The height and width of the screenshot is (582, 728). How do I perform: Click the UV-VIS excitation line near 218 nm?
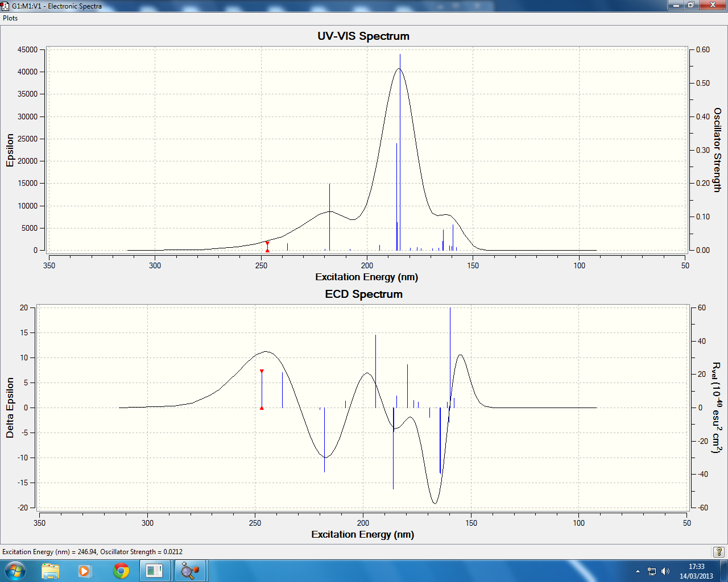pos(329,217)
